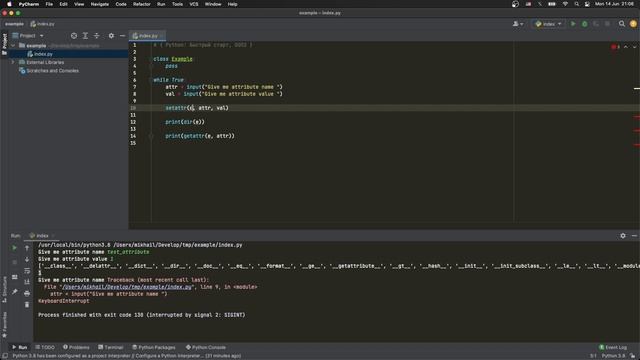Click the Select Opened File target icon
The image size is (640, 360).
74,36
